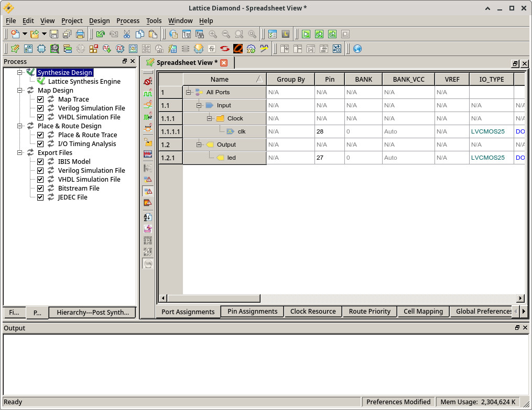
Task: Open the blue globe web icon
Action: tap(357, 49)
